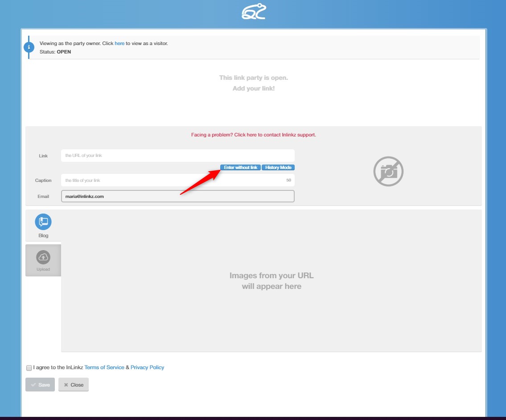Click the no-image camera placeholder
506x420 pixels.
388,171
